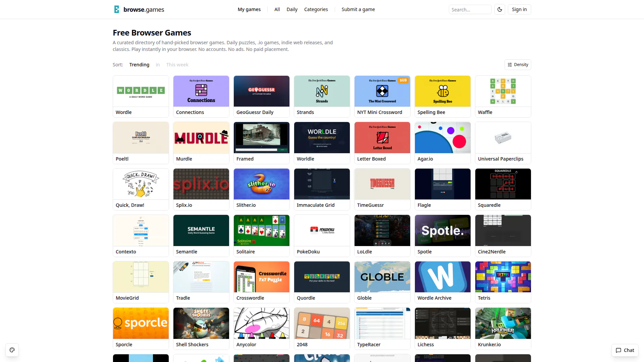Open the Categories navigation item

tap(316, 9)
